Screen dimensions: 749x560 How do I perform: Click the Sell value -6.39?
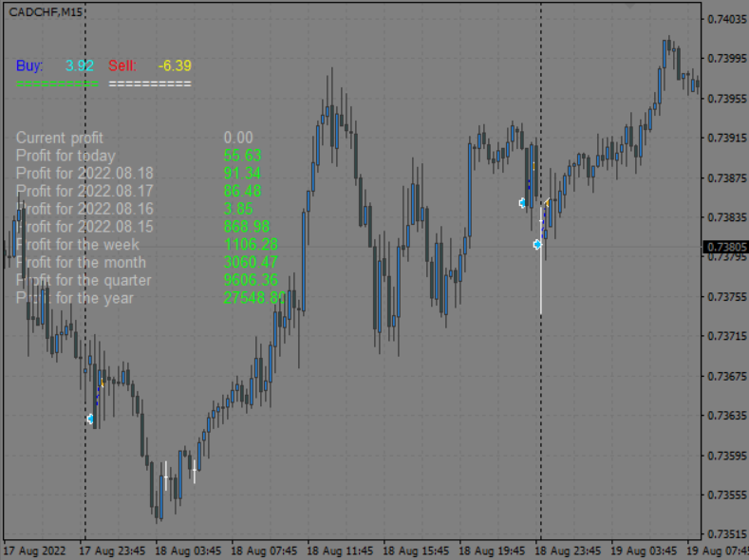[175, 65]
